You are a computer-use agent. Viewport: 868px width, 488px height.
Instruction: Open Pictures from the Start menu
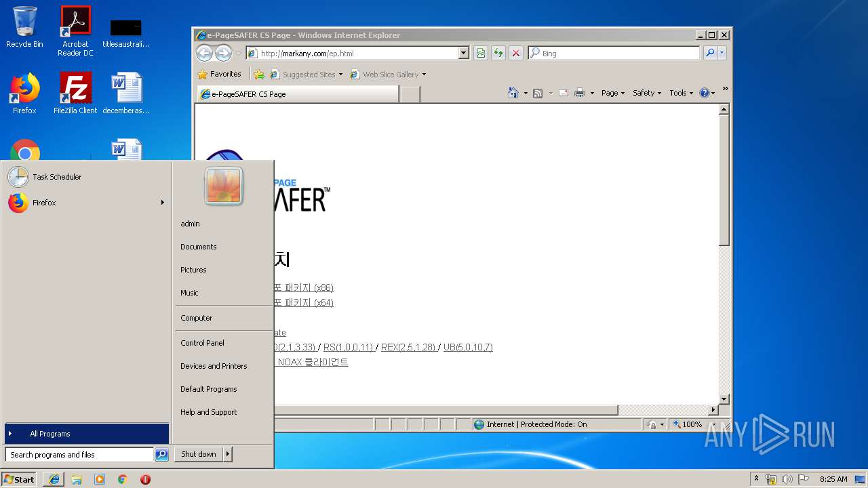coord(193,270)
